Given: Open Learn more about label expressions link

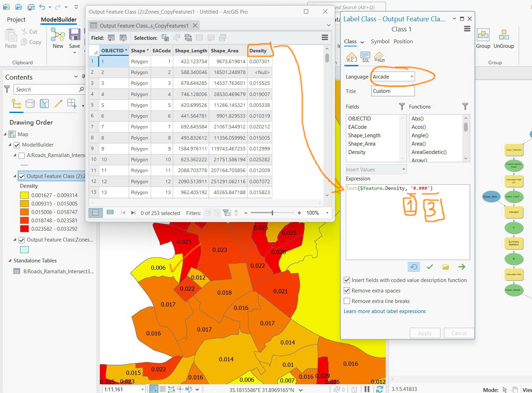Looking at the screenshot, I should point(385,311).
